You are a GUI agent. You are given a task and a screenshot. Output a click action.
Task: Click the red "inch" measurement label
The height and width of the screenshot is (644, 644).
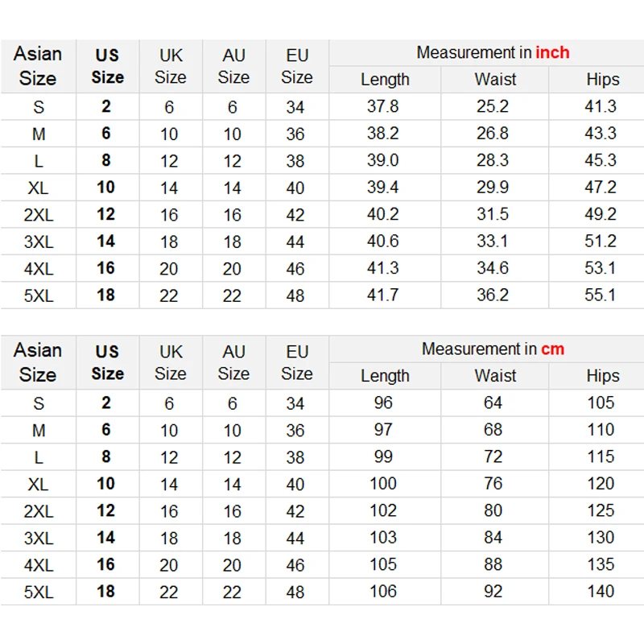coord(552,53)
